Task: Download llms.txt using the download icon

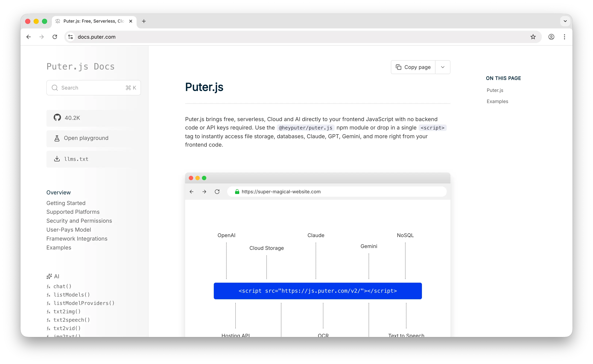Action: tap(57, 159)
